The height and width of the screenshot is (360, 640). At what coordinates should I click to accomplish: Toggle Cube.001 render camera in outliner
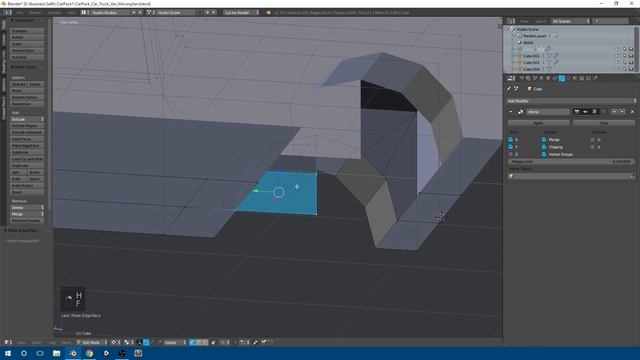(631, 56)
